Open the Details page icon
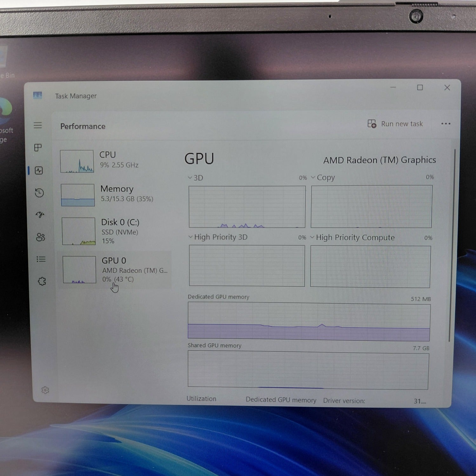This screenshot has width=476, height=476. [x=41, y=259]
